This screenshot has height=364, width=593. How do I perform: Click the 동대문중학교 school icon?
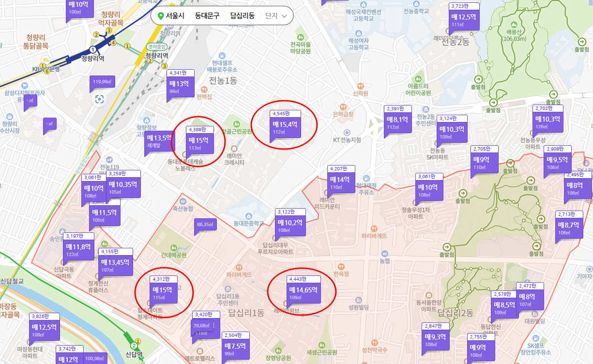click(249, 216)
